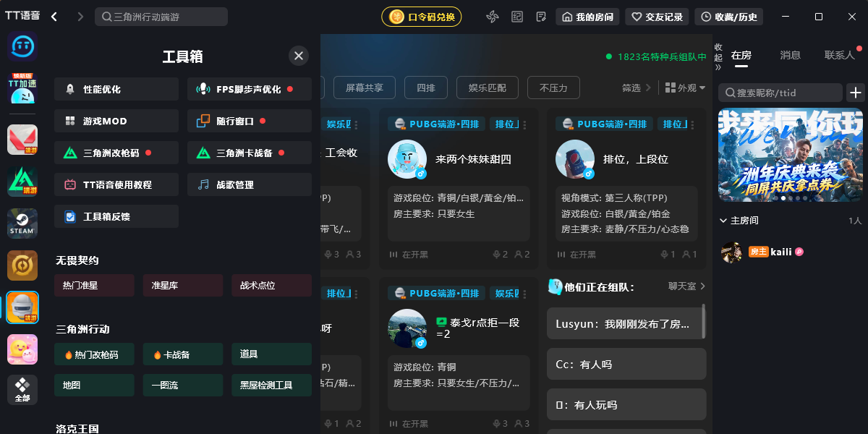Close the 工具箱 panel
The image size is (868, 434).
(298, 56)
